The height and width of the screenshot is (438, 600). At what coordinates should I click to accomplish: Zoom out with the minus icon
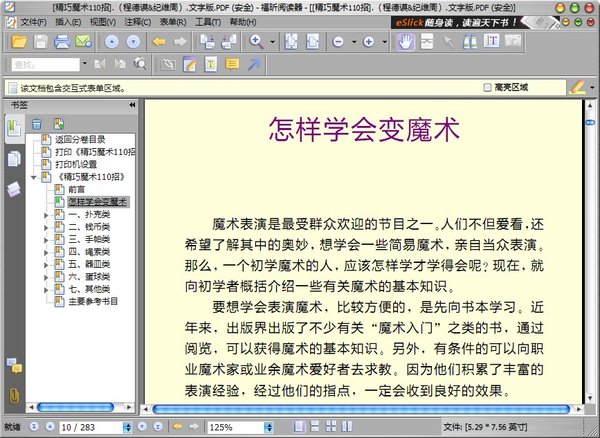(338, 42)
